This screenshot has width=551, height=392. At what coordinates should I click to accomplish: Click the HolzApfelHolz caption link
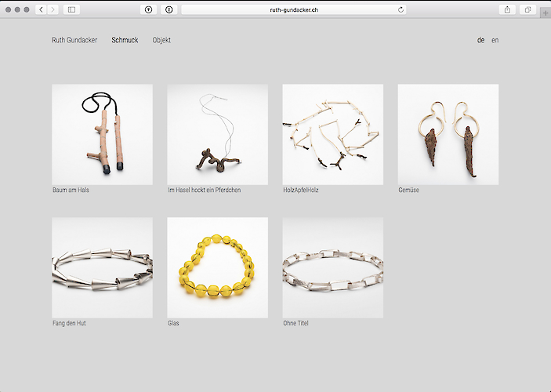(300, 191)
